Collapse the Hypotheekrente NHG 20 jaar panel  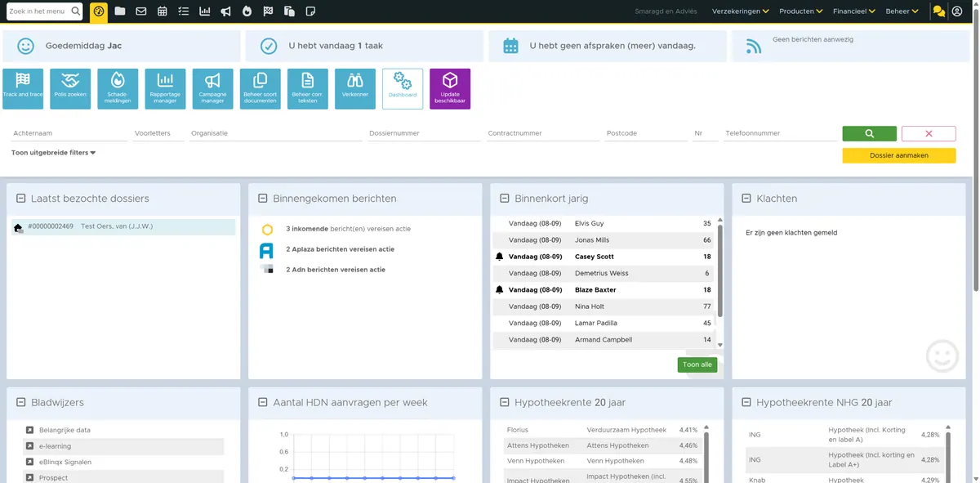[x=746, y=402]
